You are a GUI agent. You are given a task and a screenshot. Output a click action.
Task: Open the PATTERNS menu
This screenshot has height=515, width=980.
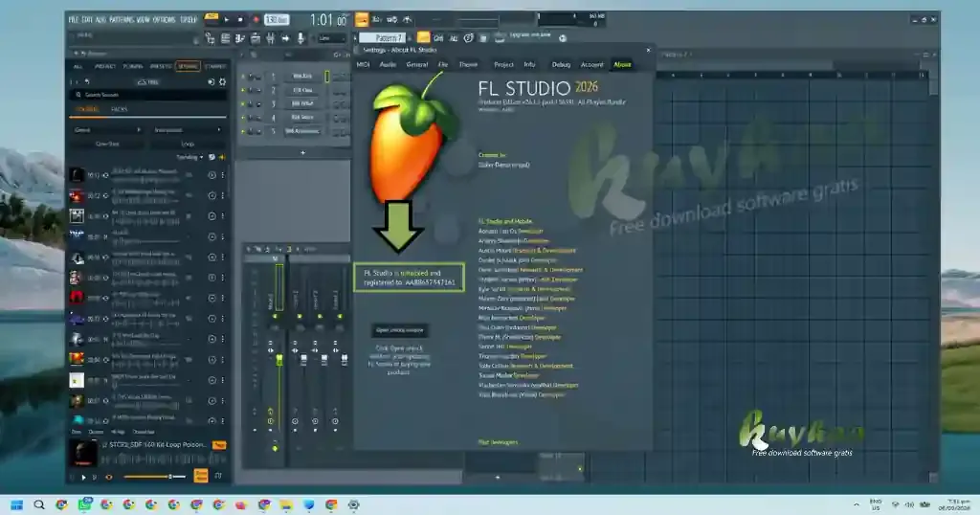tap(122, 19)
